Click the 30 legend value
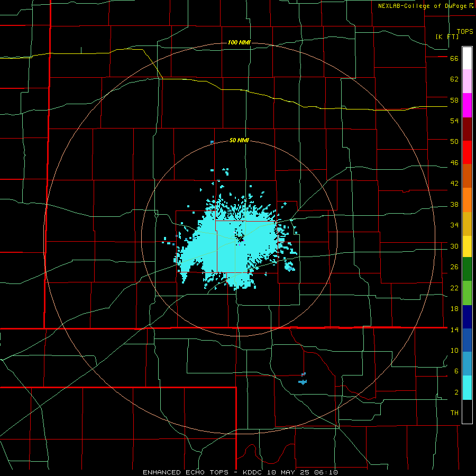Image resolution: width=476 pixels, height=476 pixels. (x=454, y=246)
